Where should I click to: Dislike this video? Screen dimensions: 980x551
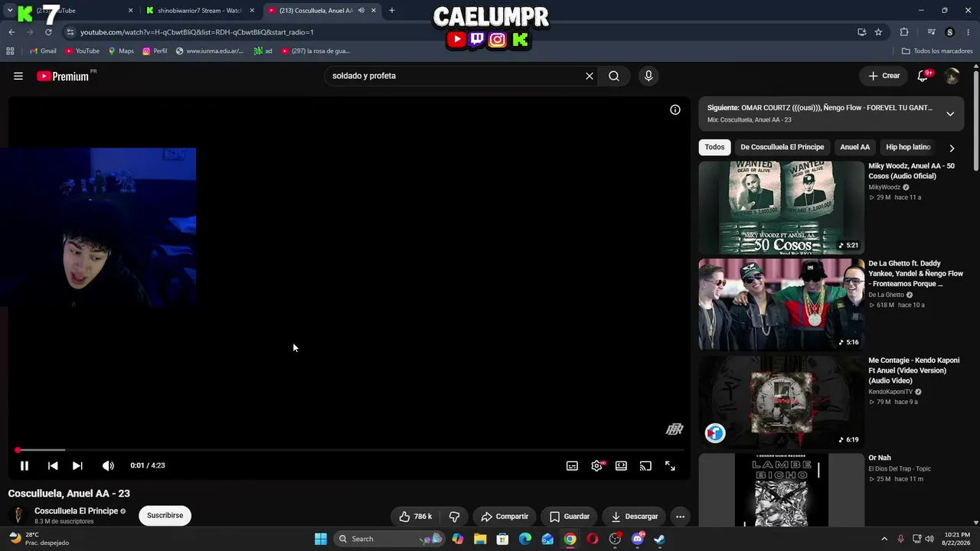[454, 517]
